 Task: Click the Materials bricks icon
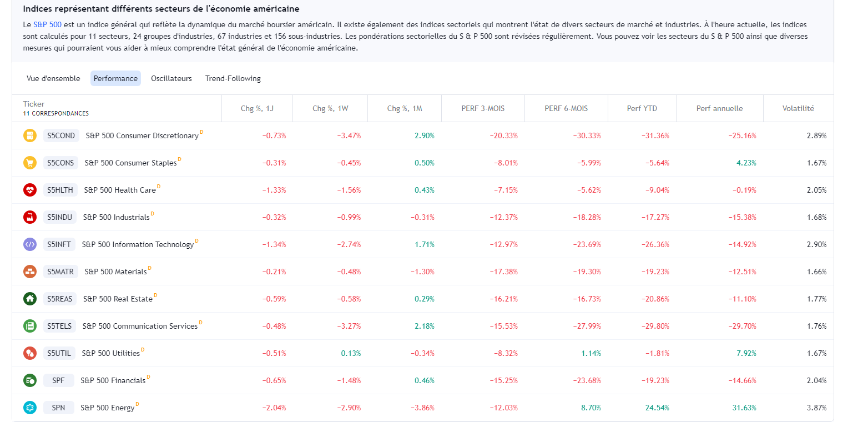pos(30,272)
